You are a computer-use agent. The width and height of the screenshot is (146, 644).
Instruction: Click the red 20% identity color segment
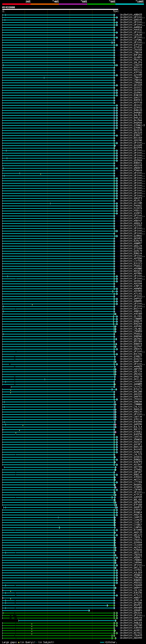coord(16,4)
